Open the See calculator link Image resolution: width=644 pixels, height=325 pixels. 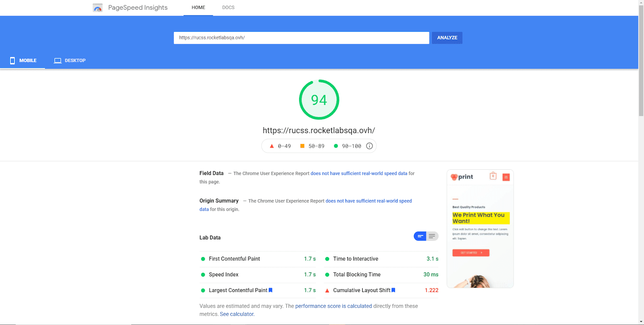pos(237,314)
